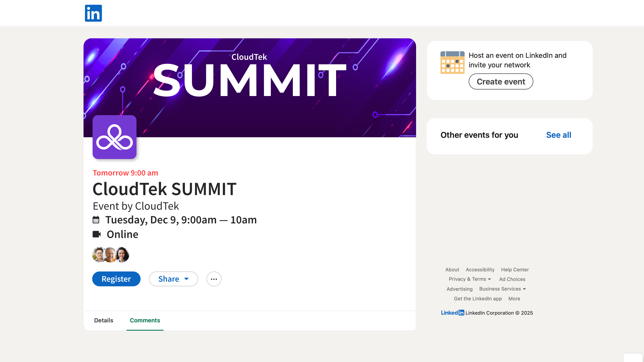Expand Privacy & Terms dropdown
This screenshot has height=362, width=644.
click(470, 279)
